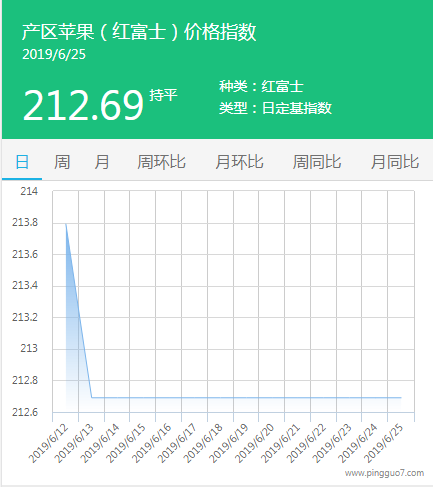The height and width of the screenshot is (487, 433).
Task: Click the 2019/6/14 x-axis date label
Action: tap(100, 443)
